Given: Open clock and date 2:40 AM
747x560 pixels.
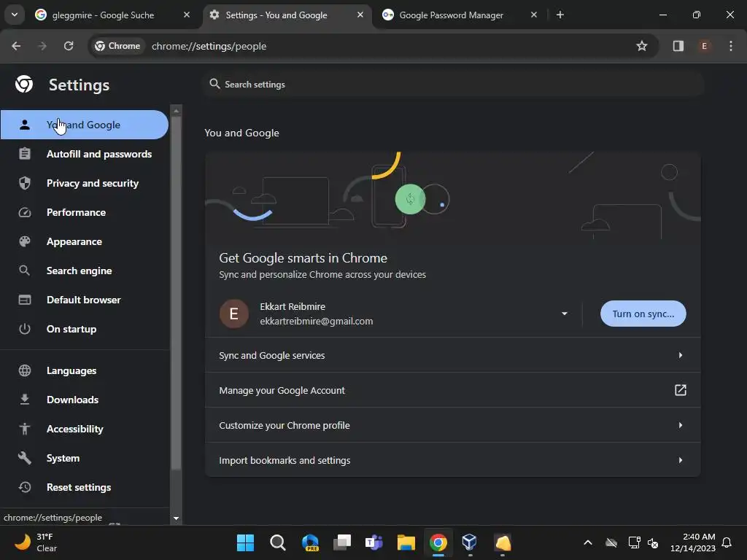Looking at the screenshot, I should 693,542.
